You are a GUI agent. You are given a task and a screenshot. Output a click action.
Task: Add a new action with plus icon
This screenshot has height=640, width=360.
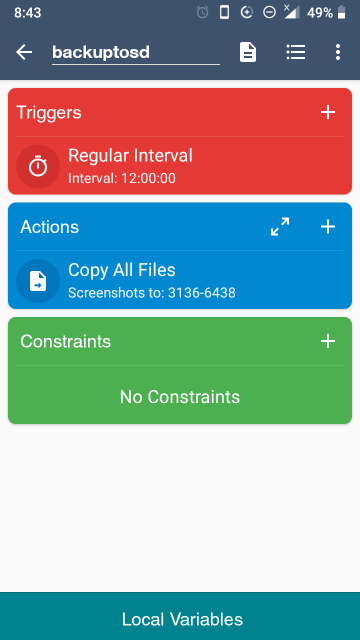click(328, 227)
